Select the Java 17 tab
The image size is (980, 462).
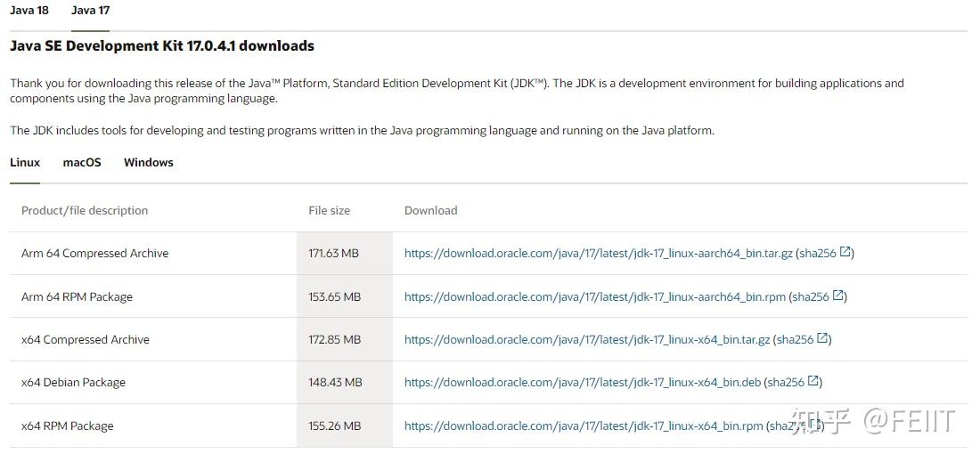(91, 11)
